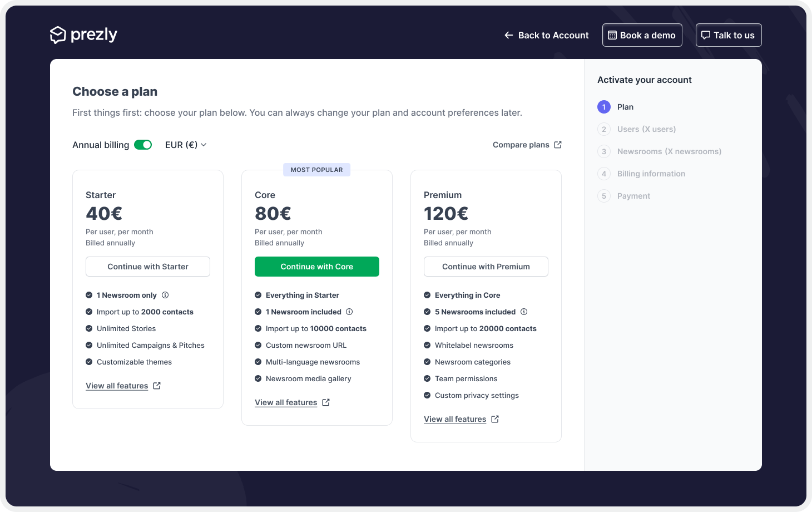
Task: Go Back to Account
Action: pyautogui.click(x=546, y=35)
